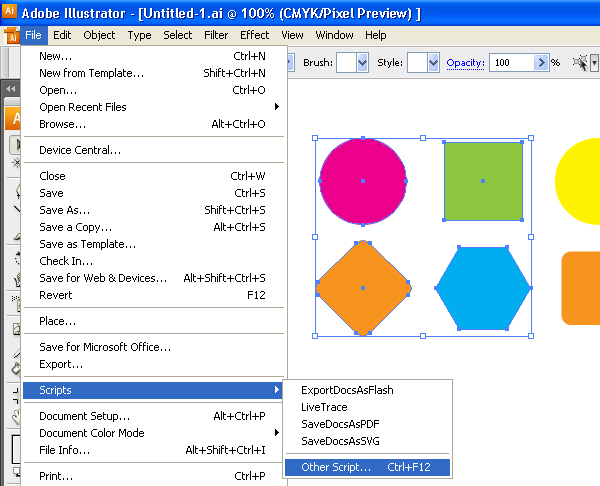The height and width of the screenshot is (486, 600).
Task: Select the magenta circle shape
Action: tap(363, 181)
